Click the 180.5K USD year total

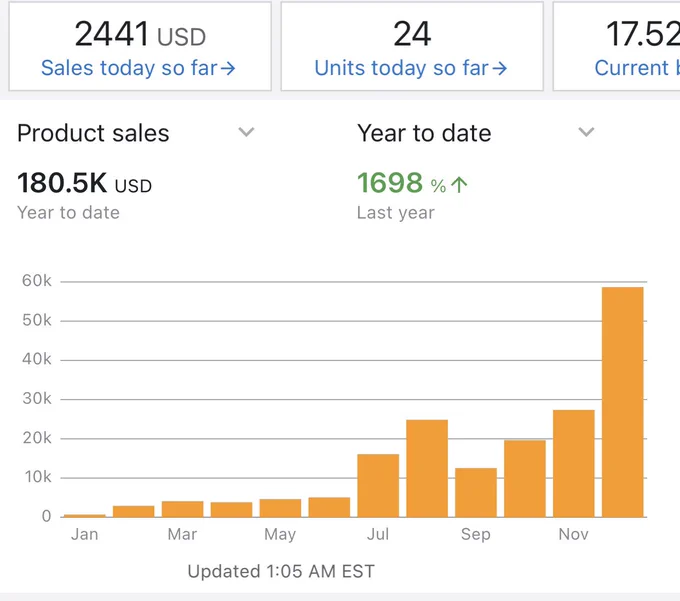coord(85,183)
